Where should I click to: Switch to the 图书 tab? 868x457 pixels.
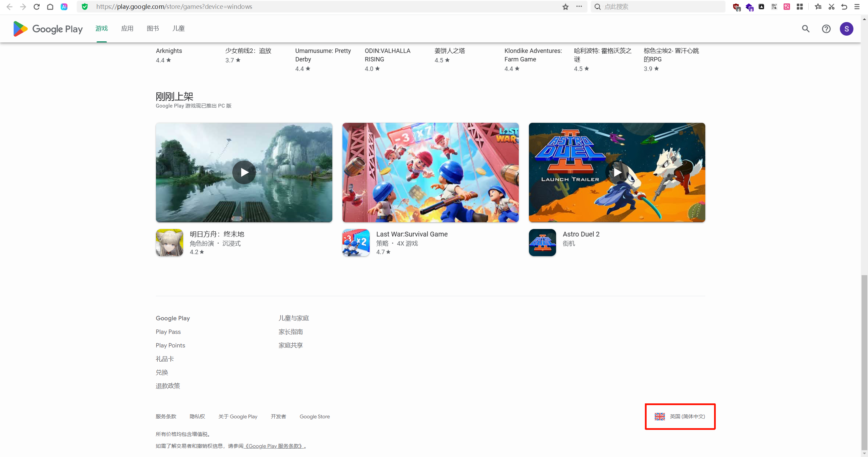point(153,28)
